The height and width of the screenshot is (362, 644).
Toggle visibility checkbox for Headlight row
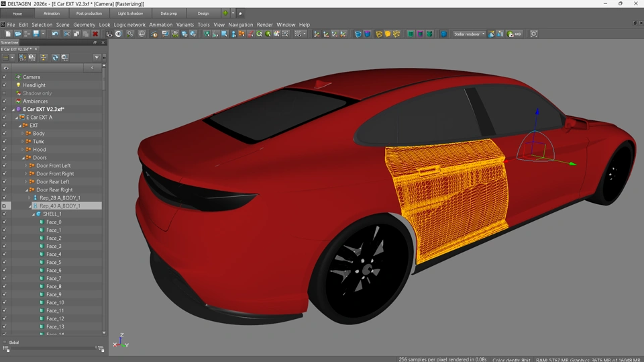pyautogui.click(x=5, y=85)
